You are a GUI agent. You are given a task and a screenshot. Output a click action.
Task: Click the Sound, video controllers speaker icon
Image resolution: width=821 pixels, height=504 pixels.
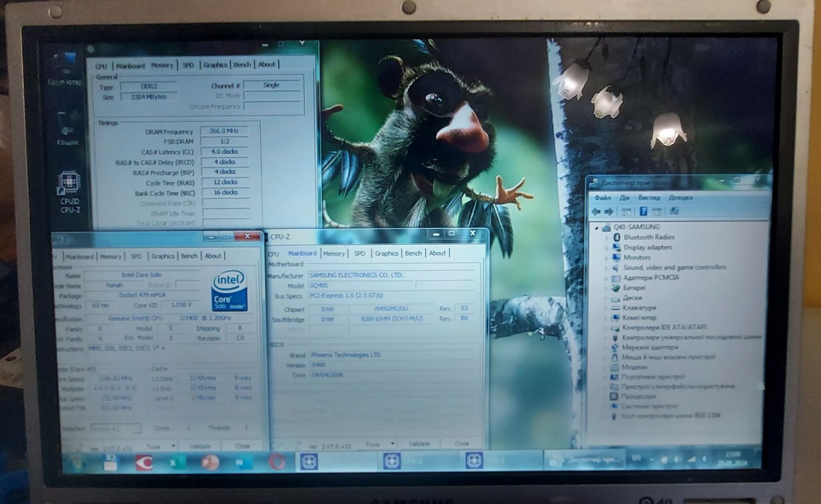click(x=616, y=267)
